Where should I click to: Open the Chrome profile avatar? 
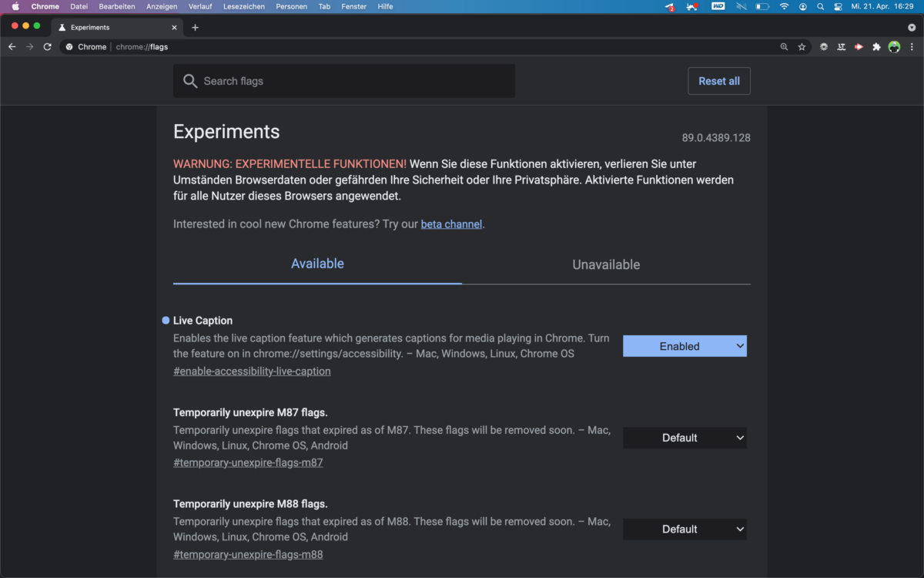point(894,47)
